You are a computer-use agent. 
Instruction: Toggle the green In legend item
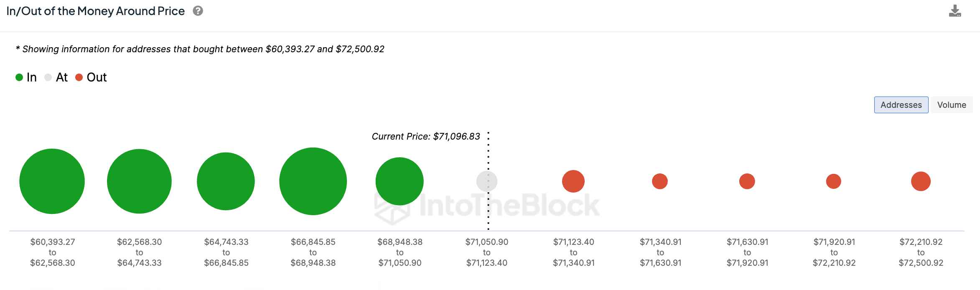tap(26, 77)
